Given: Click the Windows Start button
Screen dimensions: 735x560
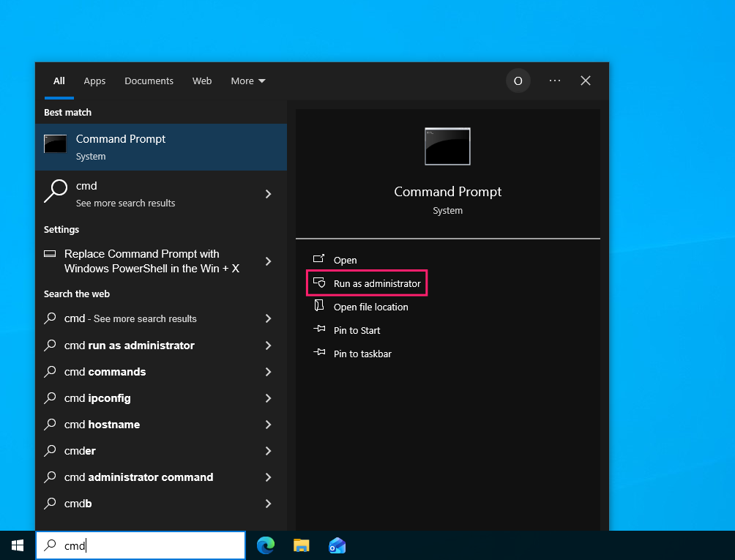Looking at the screenshot, I should [18, 545].
